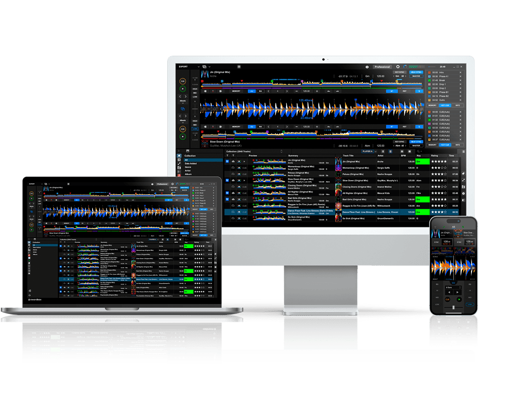The image size is (530, 420).
Task: Click the loop double arrow right of 4 on Jin deck
Action: (287, 91)
